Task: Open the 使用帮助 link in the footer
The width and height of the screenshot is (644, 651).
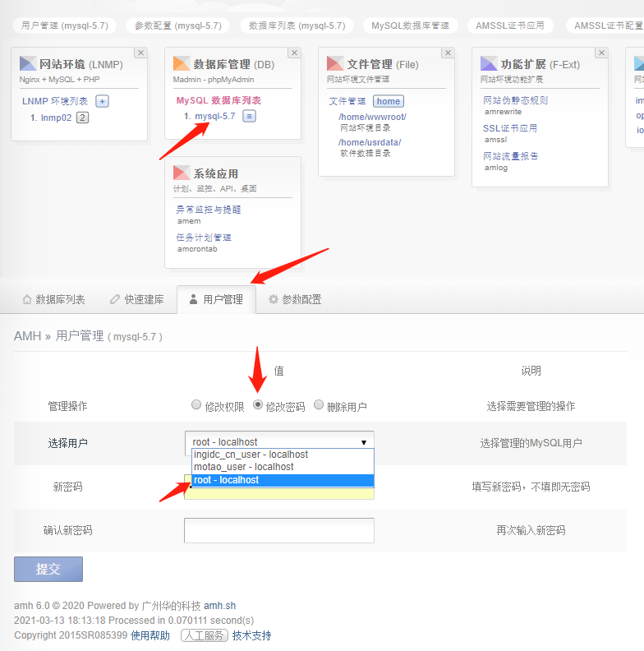Action: [x=150, y=635]
